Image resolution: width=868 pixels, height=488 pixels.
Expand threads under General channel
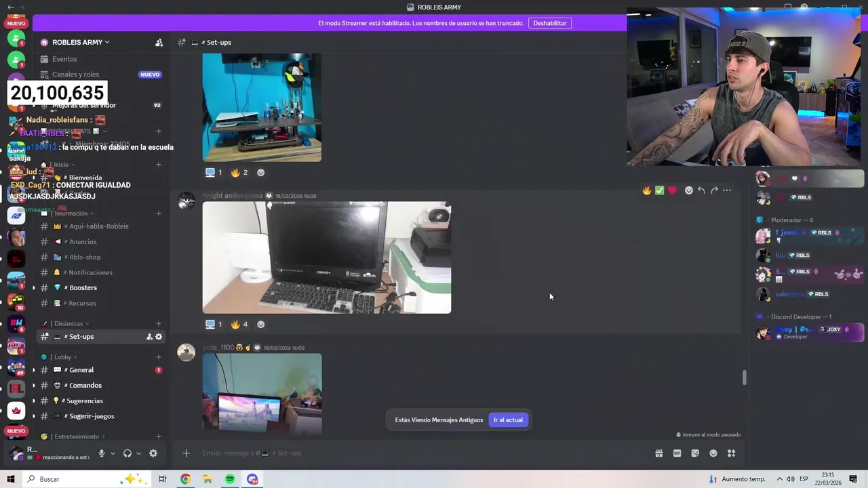click(x=33, y=370)
